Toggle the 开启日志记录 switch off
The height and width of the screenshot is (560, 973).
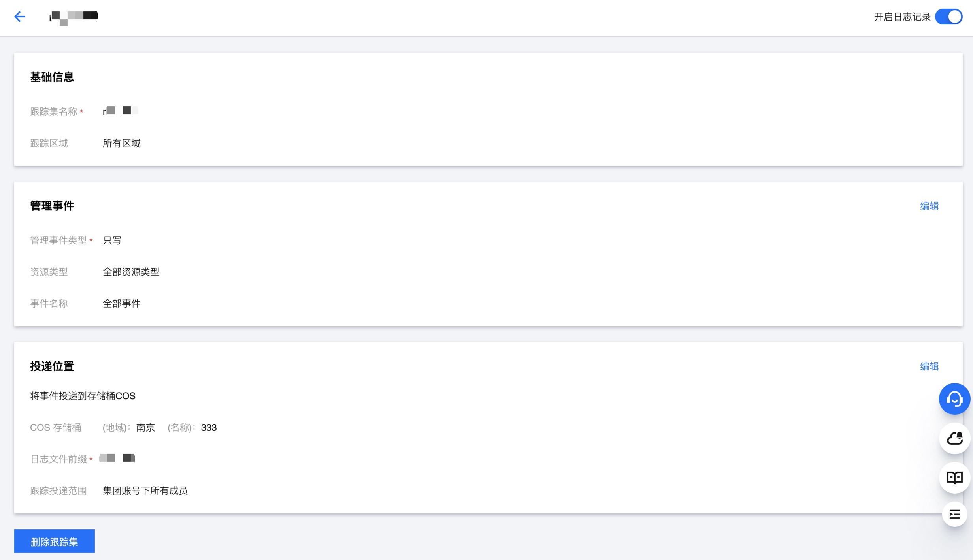tap(948, 17)
